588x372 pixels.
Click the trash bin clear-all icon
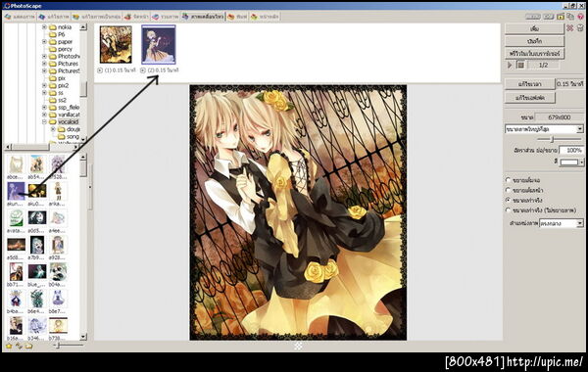[x=580, y=28]
